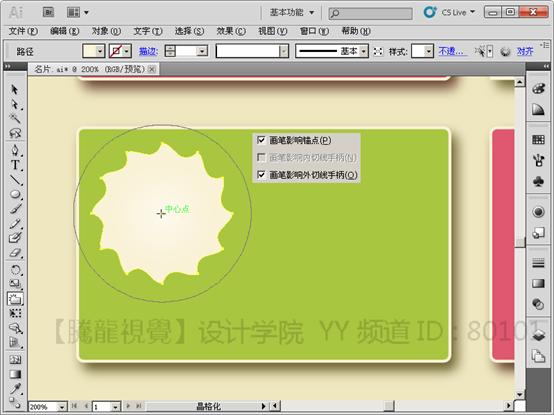Toggle 画笔影响内切线手柄(N) checkbox

[x=261, y=157]
